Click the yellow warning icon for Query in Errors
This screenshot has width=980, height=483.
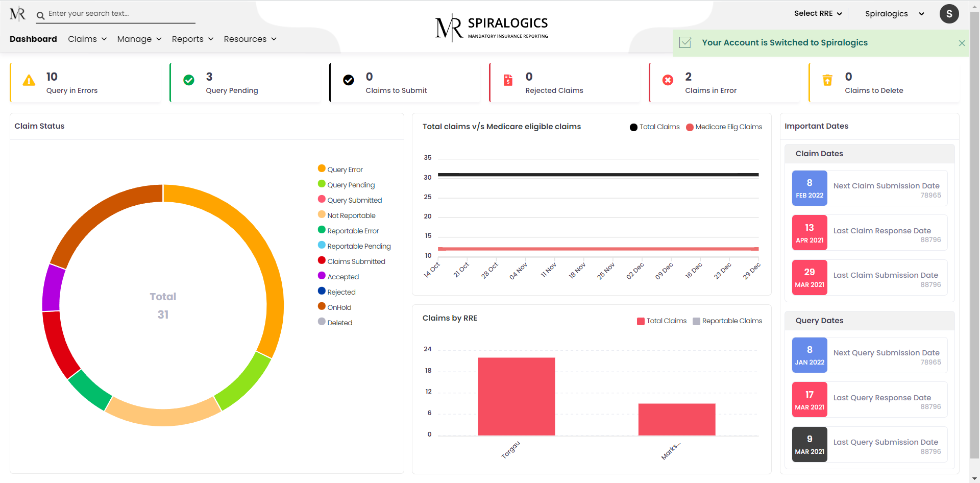pos(29,80)
